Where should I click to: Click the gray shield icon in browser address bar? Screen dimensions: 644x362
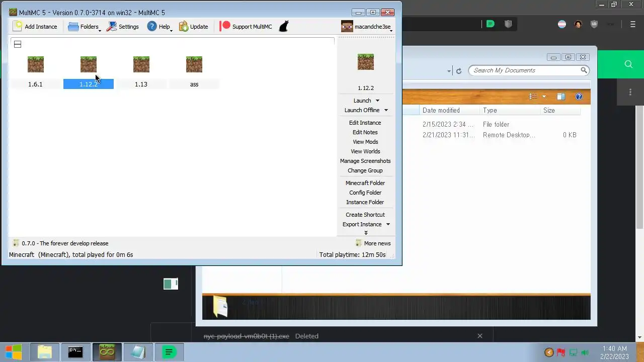tap(508, 24)
